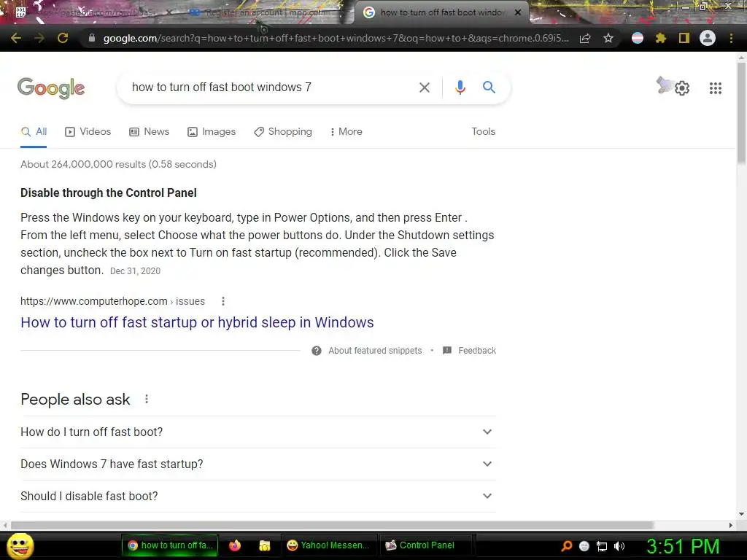Click the address bar URL
The width and height of the screenshot is (747, 560).
(x=336, y=38)
